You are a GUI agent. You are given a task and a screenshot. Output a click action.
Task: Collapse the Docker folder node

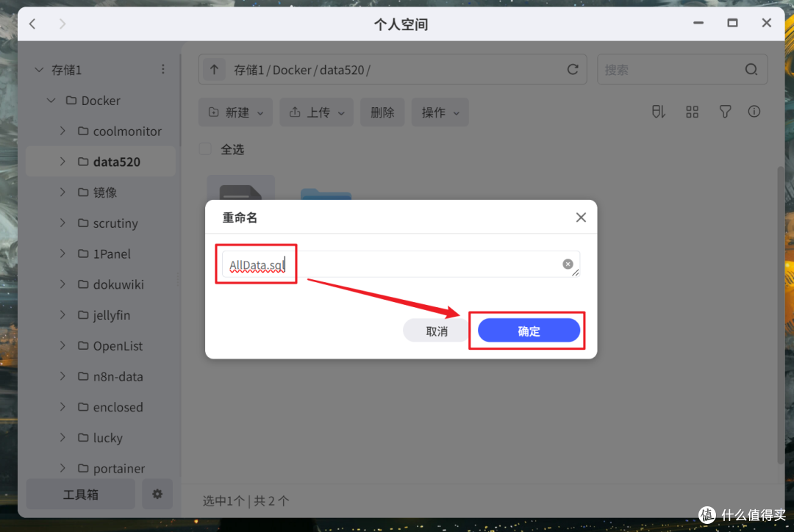point(51,100)
